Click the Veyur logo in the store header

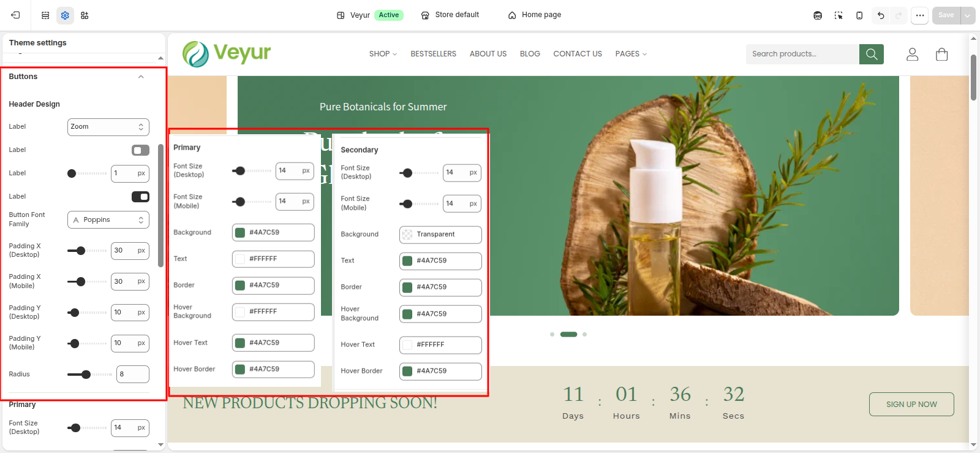227,54
